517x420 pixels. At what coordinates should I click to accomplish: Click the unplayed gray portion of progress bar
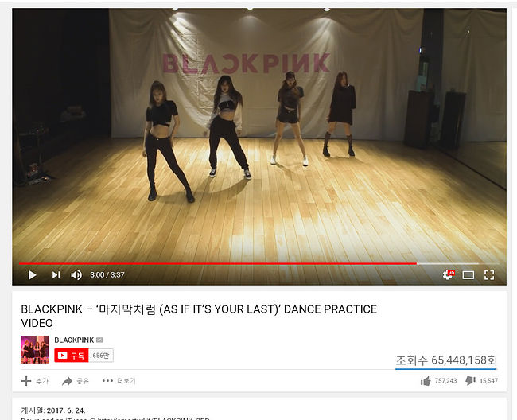click(457, 264)
